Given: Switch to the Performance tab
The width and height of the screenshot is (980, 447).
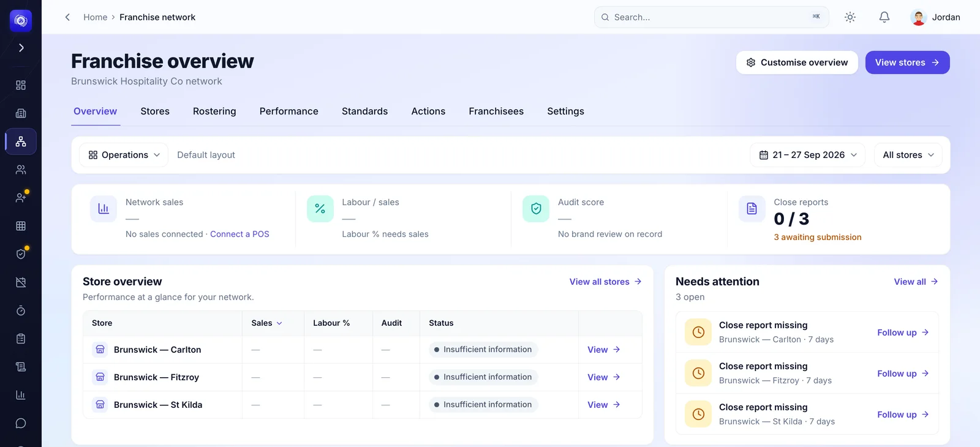Looking at the screenshot, I should 289,111.
